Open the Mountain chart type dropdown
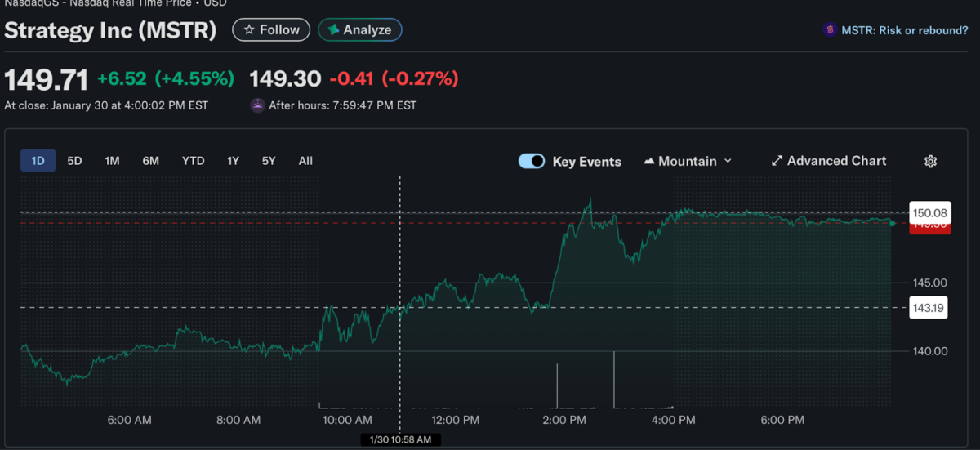 [x=688, y=161]
